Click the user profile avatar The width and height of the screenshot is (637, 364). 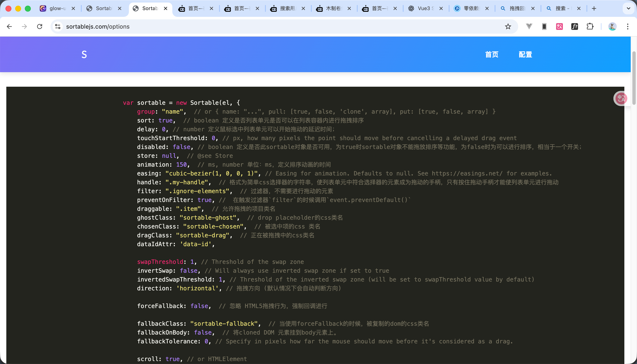612,27
